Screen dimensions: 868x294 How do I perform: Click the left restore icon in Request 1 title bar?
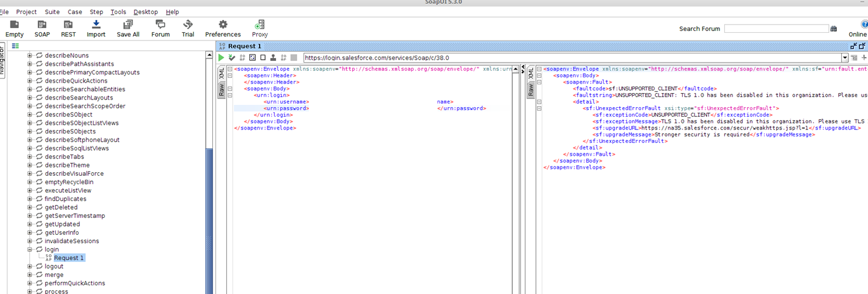click(x=853, y=46)
